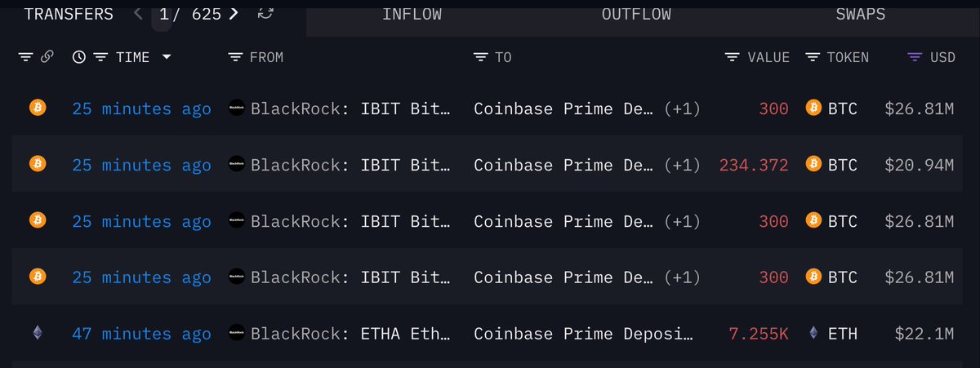This screenshot has width=980, height=368.
Task: Open the "47 minutes ago" transaction link
Action: 141,334
